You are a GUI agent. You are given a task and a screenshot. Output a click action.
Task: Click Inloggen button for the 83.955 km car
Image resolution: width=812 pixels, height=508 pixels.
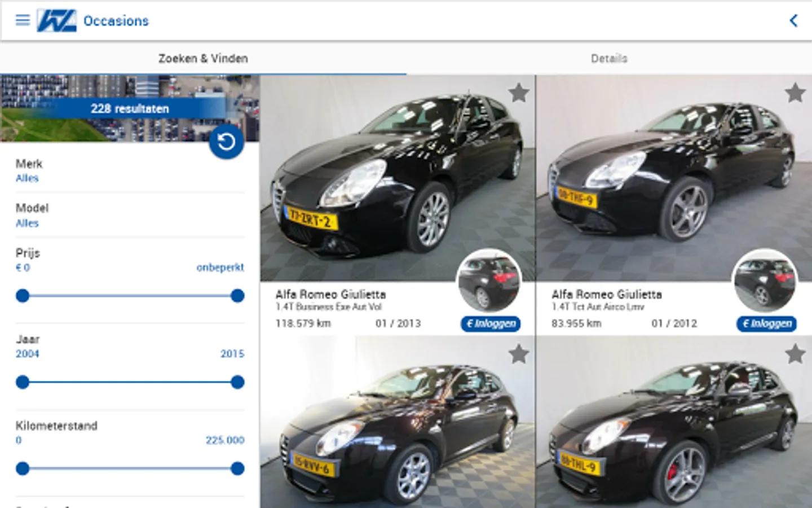(767, 323)
